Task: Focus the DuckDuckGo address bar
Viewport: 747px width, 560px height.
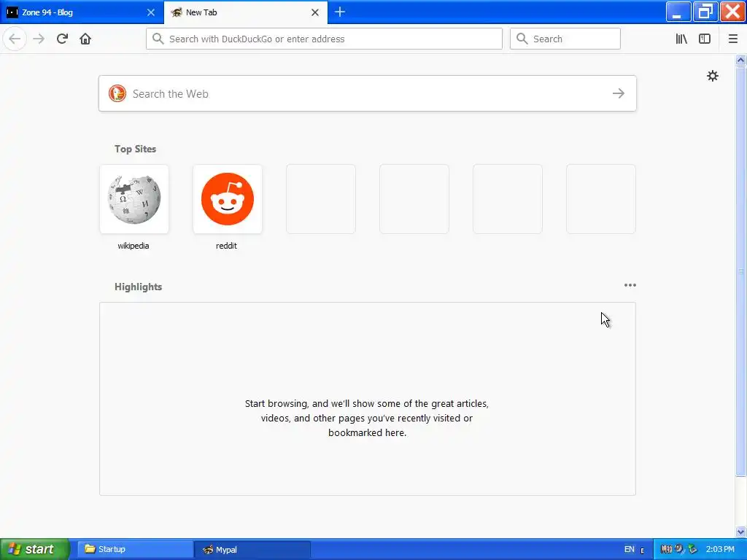Action: point(324,39)
